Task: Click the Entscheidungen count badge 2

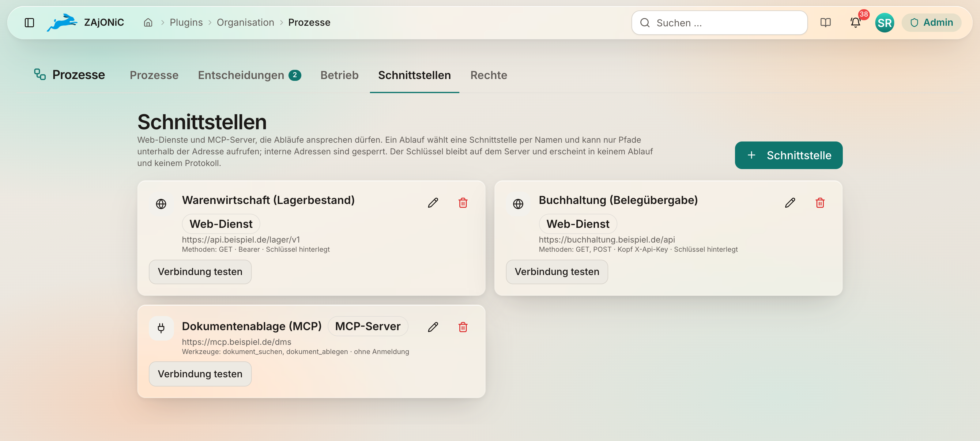Action: pos(295,75)
